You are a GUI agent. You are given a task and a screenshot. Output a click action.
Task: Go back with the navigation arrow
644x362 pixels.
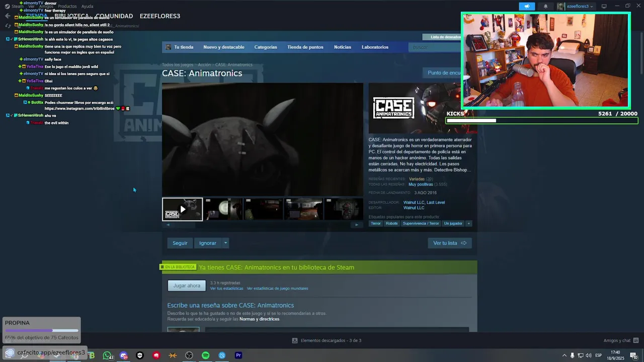(8, 16)
